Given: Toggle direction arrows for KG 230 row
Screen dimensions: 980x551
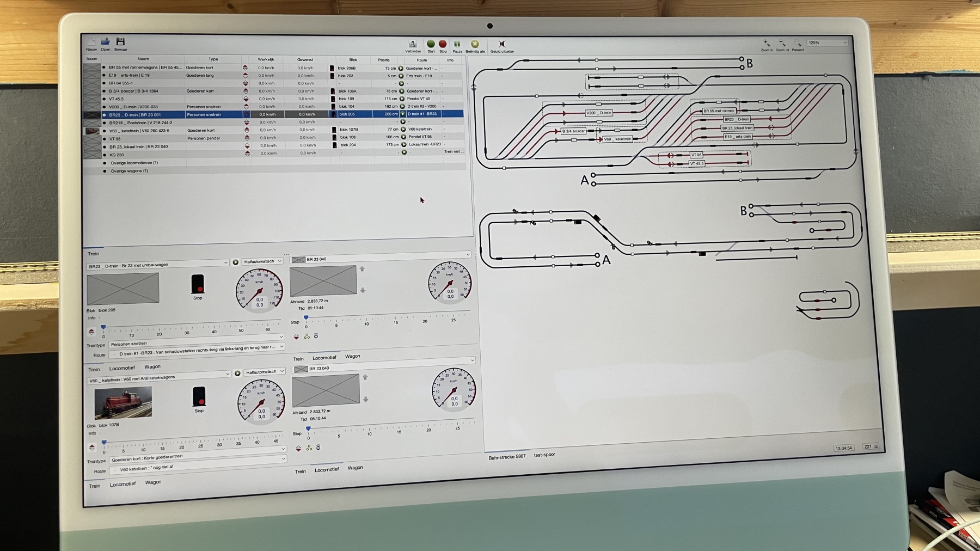Looking at the screenshot, I should click(x=247, y=154).
